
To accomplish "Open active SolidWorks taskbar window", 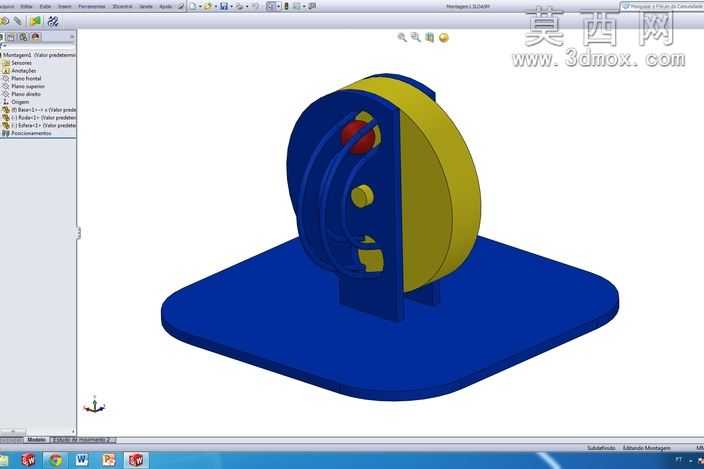I will coord(136,460).
